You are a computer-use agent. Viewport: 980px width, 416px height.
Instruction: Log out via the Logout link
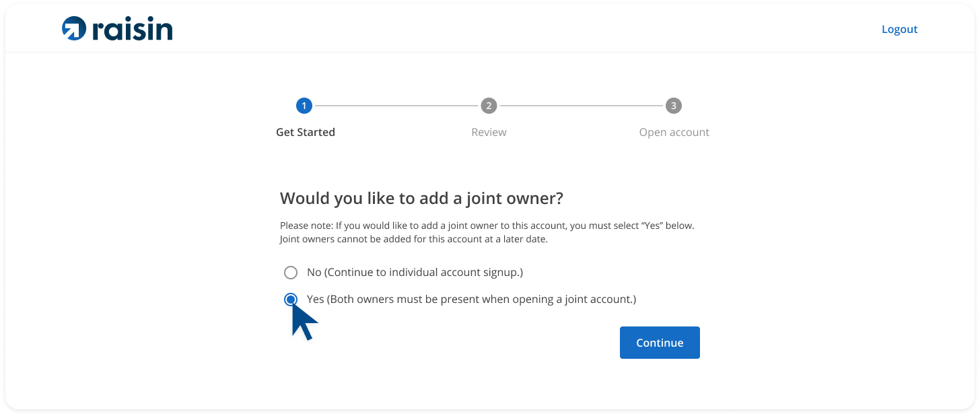(x=899, y=29)
